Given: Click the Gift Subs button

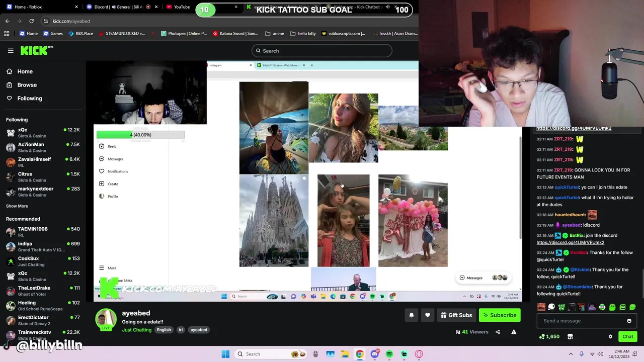Looking at the screenshot, I should coord(456,315).
